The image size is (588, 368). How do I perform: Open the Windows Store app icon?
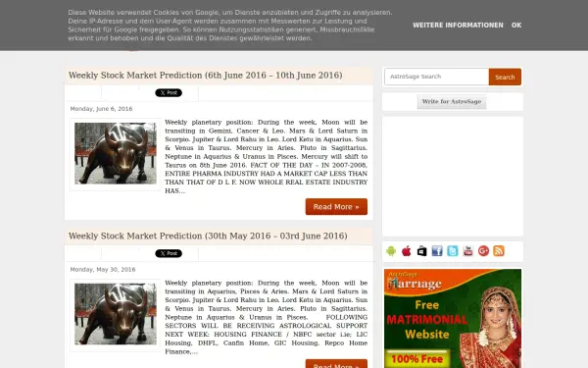[x=421, y=251]
